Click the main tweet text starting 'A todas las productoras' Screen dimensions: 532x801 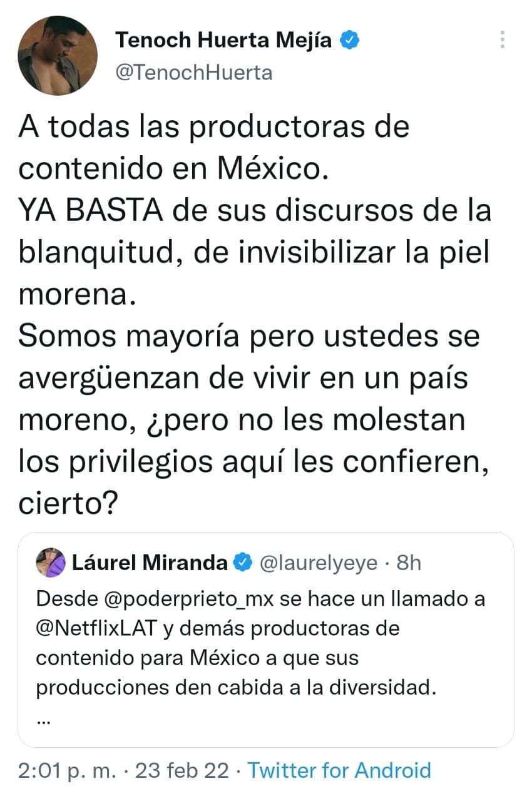tap(213, 128)
